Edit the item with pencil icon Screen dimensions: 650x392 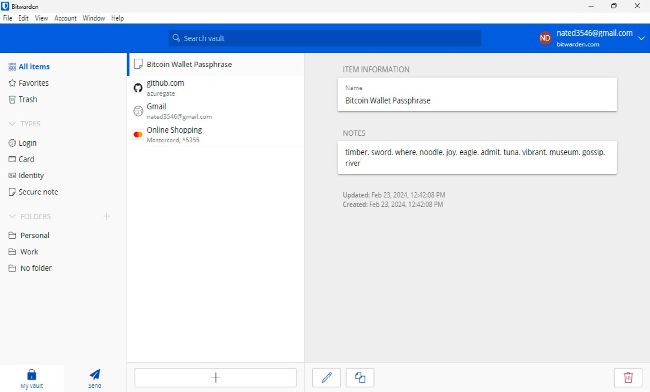[x=327, y=377]
